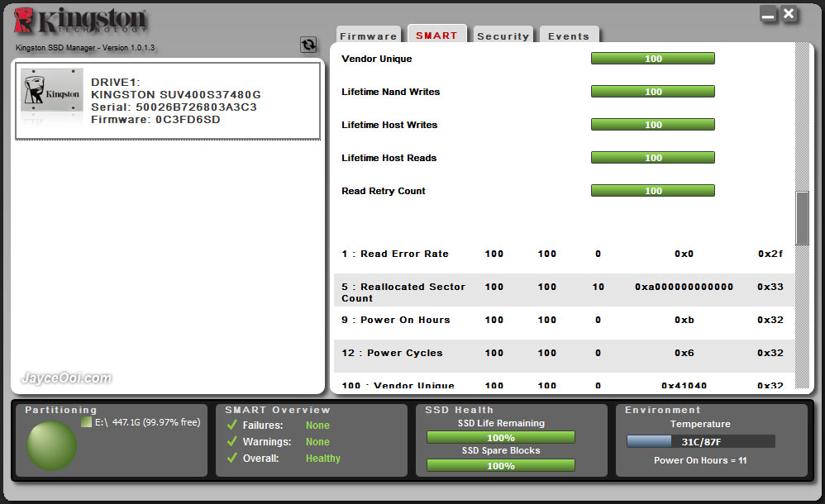Image resolution: width=825 pixels, height=504 pixels.
Task: Select the '5 : Reallocated Sector Count' row
Action: tap(564, 290)
